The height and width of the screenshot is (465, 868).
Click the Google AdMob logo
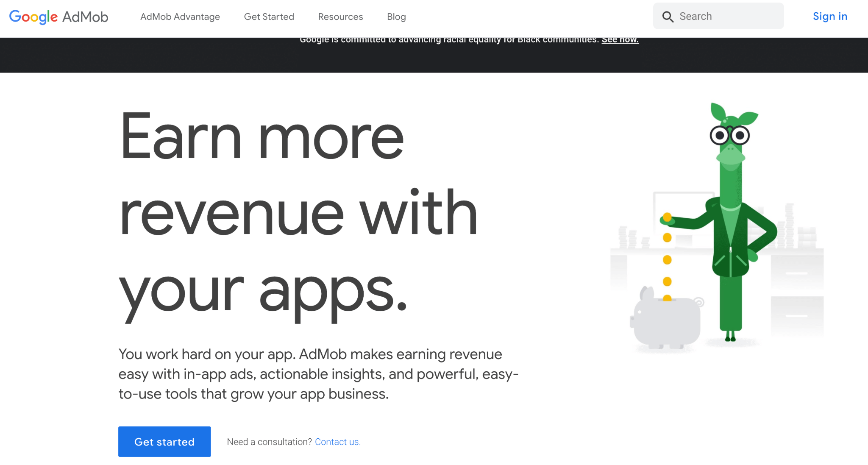(x=58, y=17)
